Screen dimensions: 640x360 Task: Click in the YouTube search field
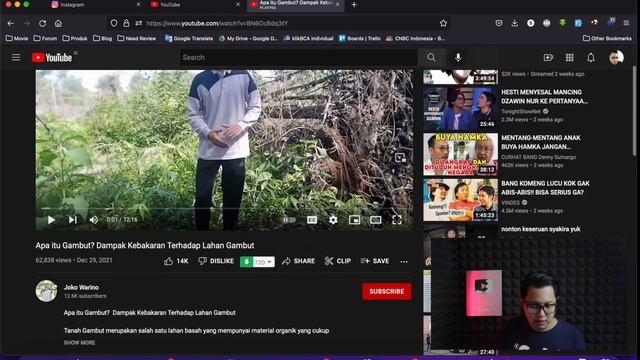[x=298, y=58]
